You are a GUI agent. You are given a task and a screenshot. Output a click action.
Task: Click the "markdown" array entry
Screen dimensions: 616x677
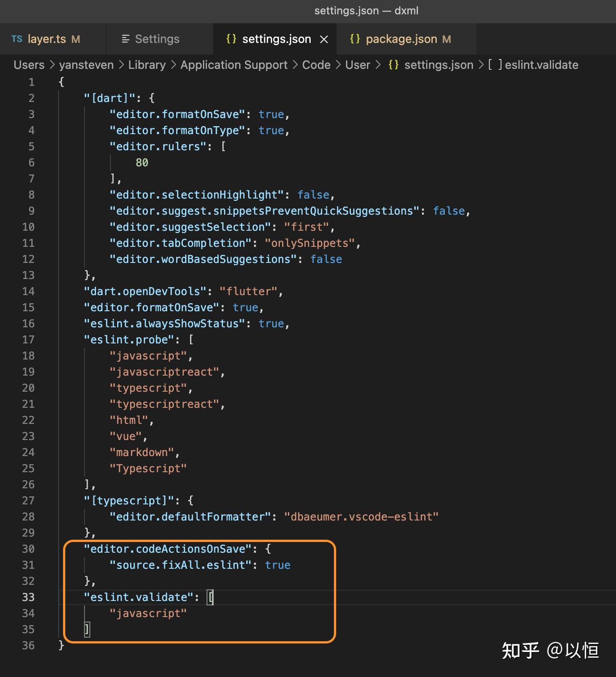coord(142,452)
